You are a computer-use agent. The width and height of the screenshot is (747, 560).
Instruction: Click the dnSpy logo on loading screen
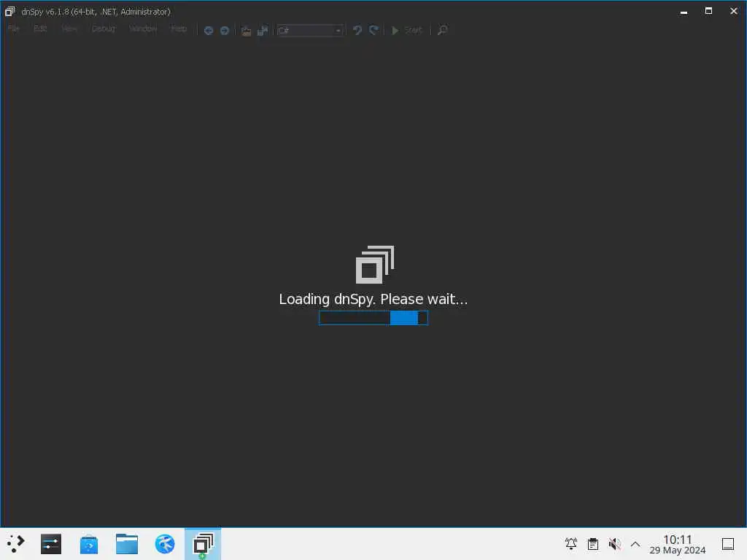pos(375,265)
